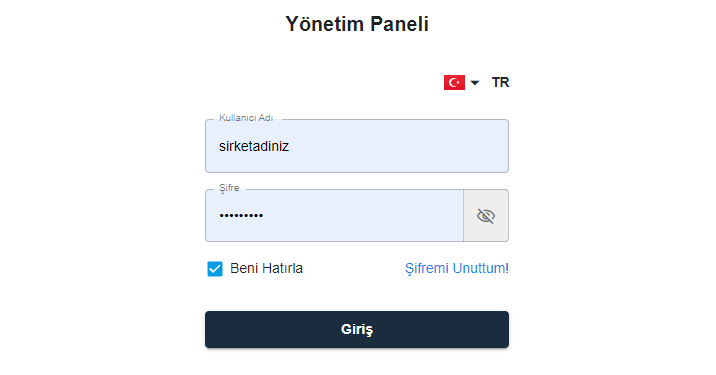Click the Giriş login button
Viewport: 716px width, 375px height.
(357, 329)
